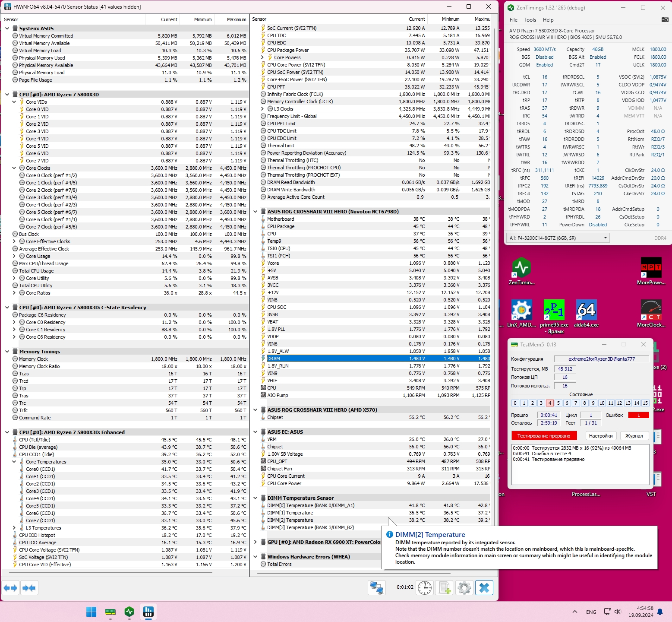
Task: Open network settings in the system tray
Action: pos(607,612)
